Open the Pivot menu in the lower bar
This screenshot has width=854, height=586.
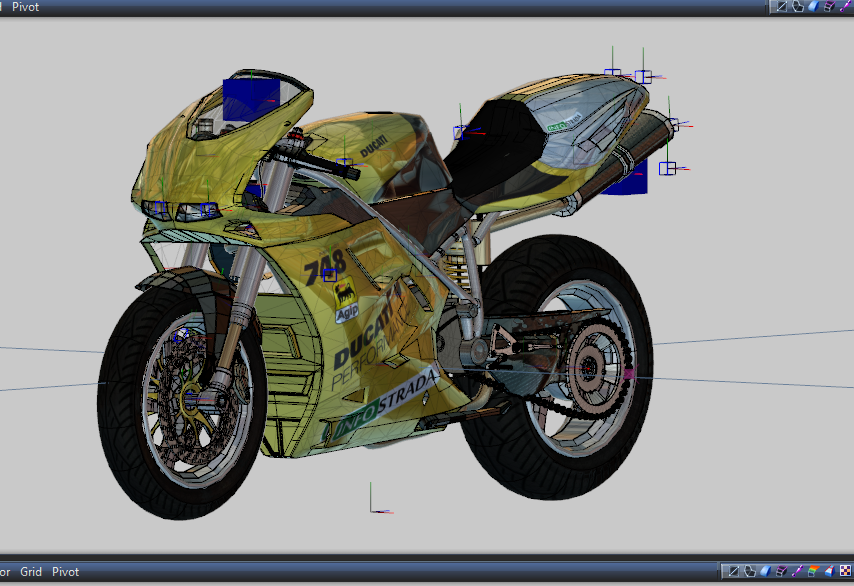[65, 571]
